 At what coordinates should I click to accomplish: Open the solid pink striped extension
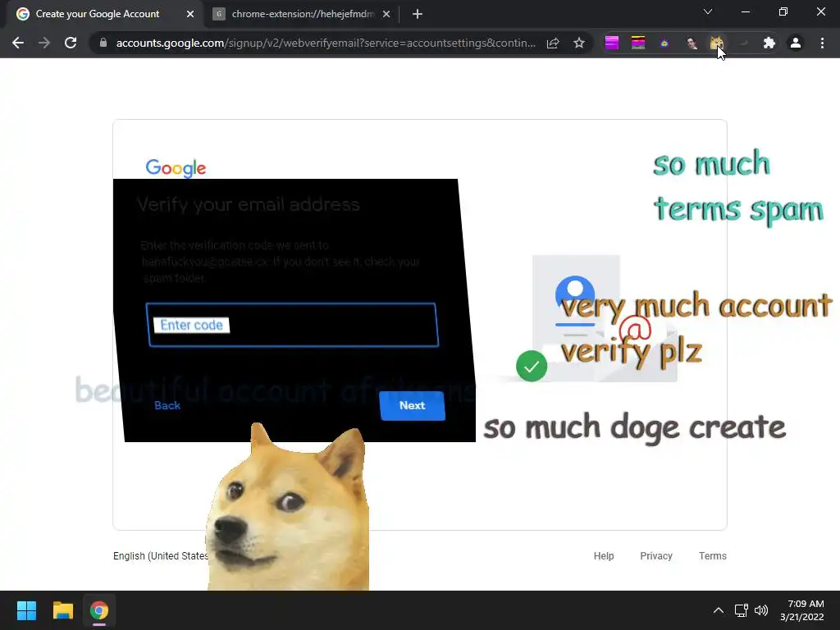coord(612,43)
